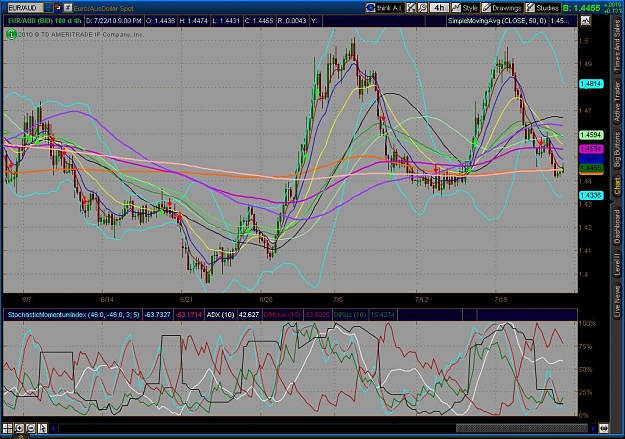Click the StochasticMomentumIndex study label

tap(74, 315)
